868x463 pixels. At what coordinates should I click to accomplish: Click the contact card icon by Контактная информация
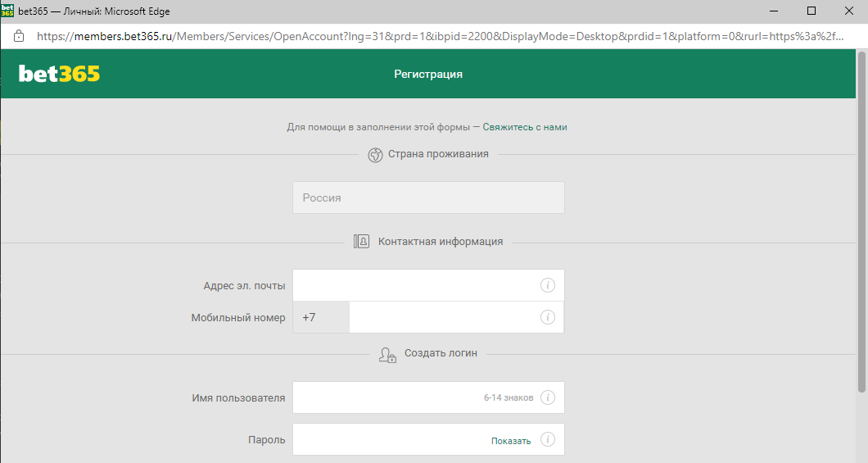pos(361,242)
